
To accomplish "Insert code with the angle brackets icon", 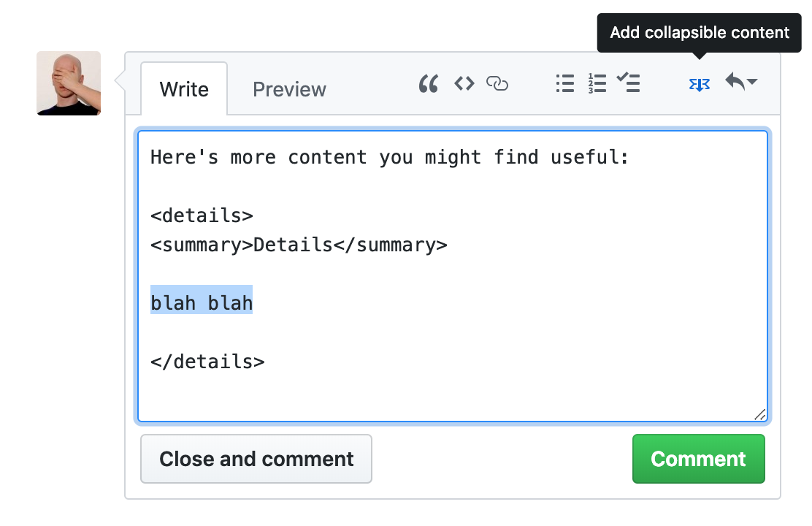I will [x=464, y=83].
